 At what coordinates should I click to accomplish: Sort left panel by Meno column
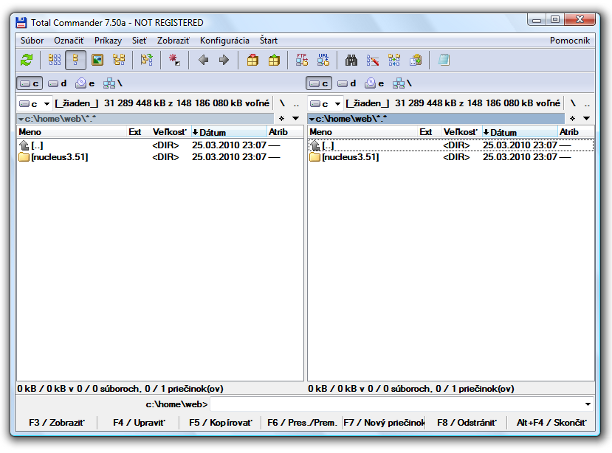click(x=72, y=132)
